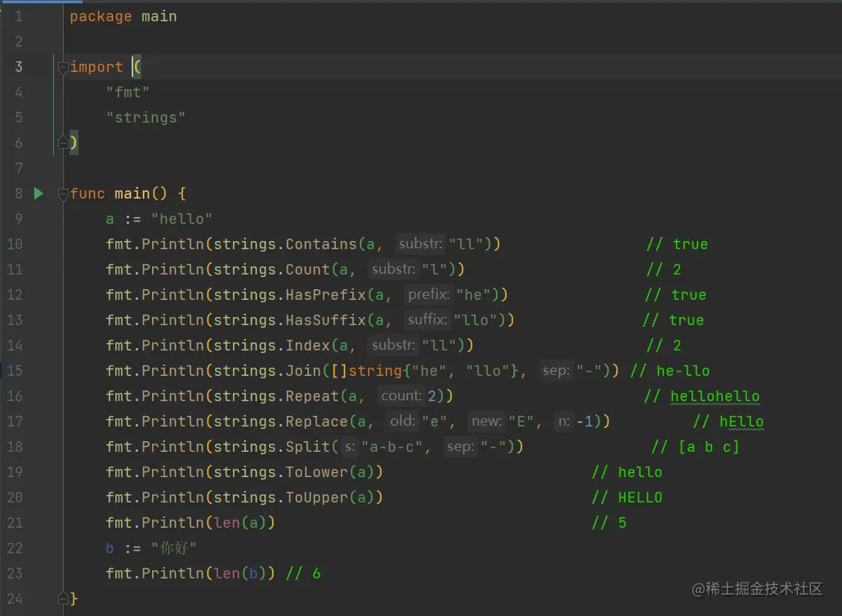This screenshot has width=842, height=616.
Task: Click the "a-b-c" string literal
Action: click(392, 446)
